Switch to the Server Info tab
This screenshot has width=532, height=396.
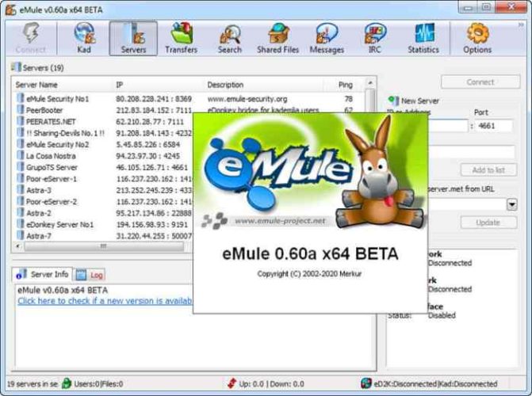coord(42,274)
